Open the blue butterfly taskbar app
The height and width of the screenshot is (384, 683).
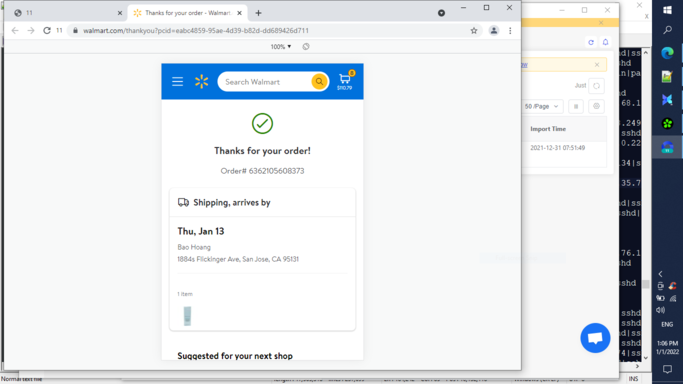pyautogui.click(x=667, y=100)
